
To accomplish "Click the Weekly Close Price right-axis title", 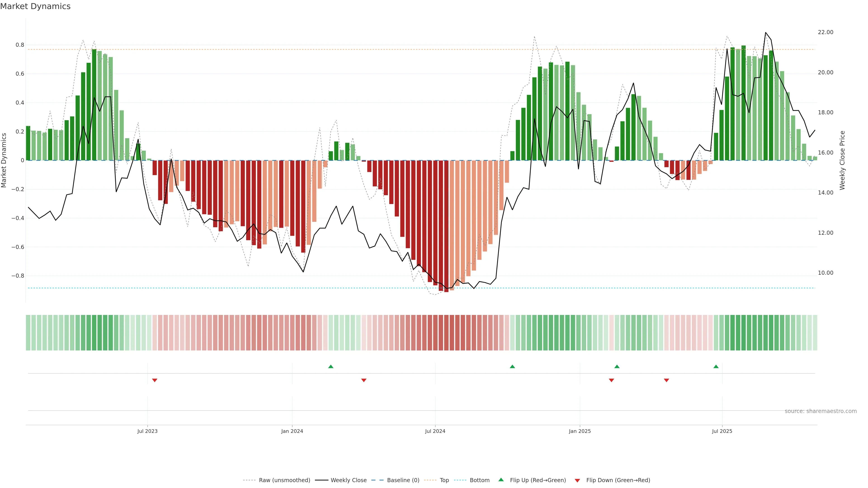I will [x=842, y=160].
